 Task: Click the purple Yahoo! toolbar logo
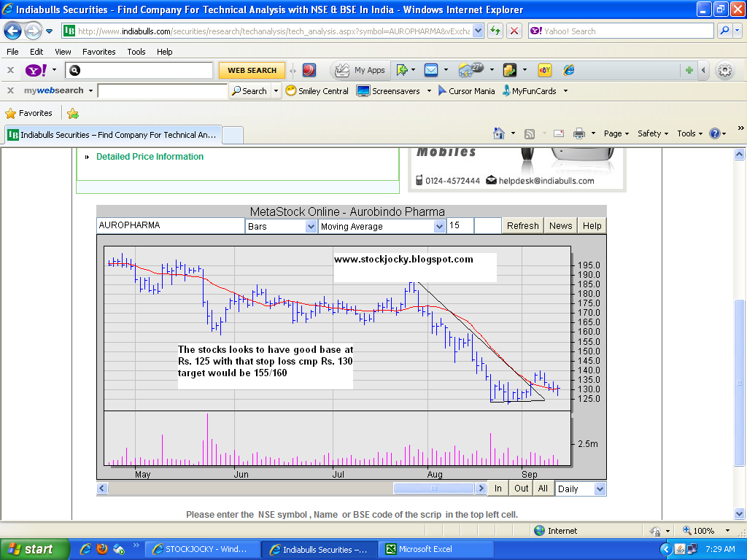(x=36, y=71)
